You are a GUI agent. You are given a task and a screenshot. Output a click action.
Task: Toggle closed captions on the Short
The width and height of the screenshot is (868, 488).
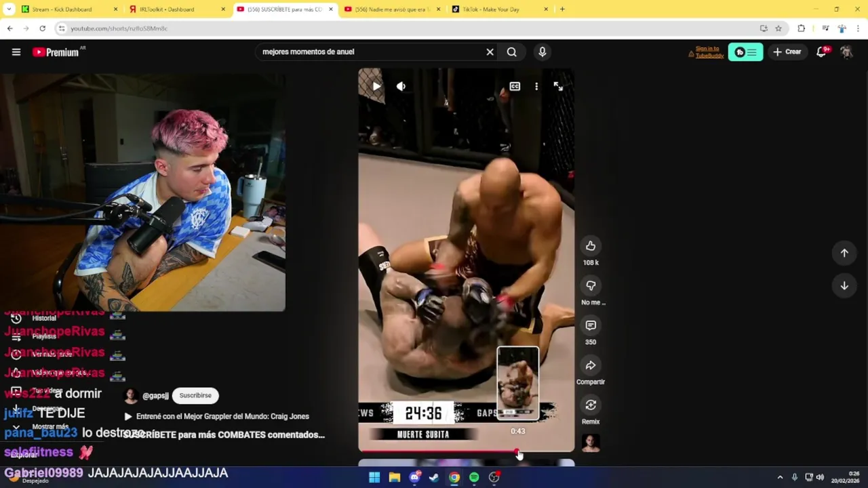(515, 86)
